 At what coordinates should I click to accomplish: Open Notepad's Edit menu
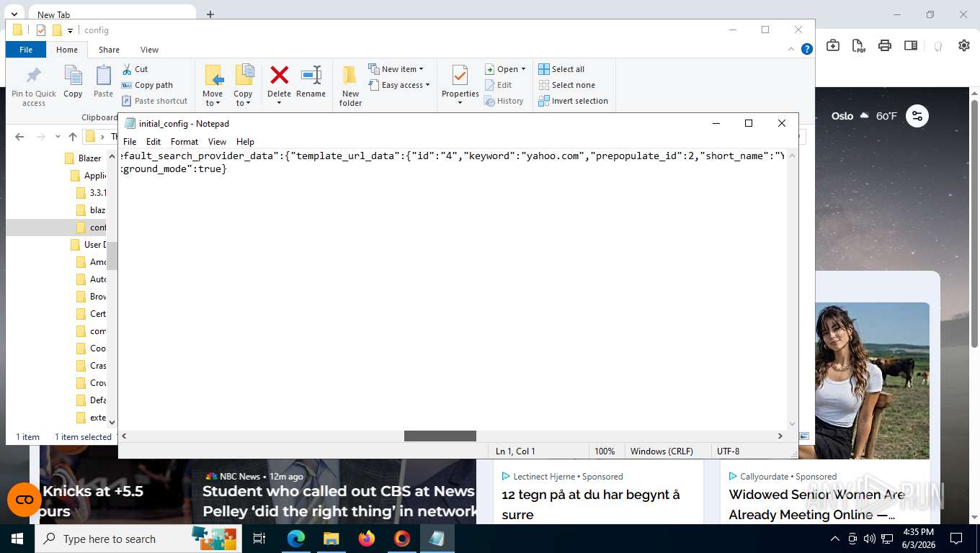[x=153, y=142]
